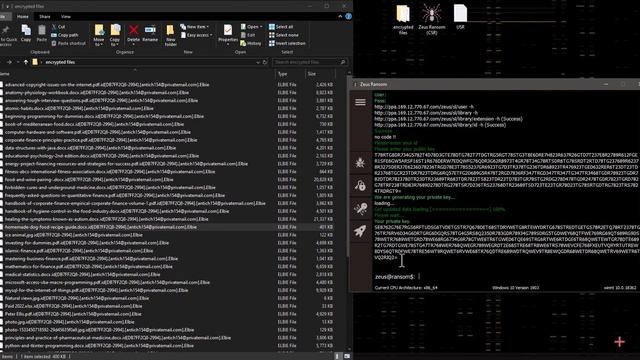640x360 pixels.
Task: Click Select none in ribbon
Action: click(284, 35)
